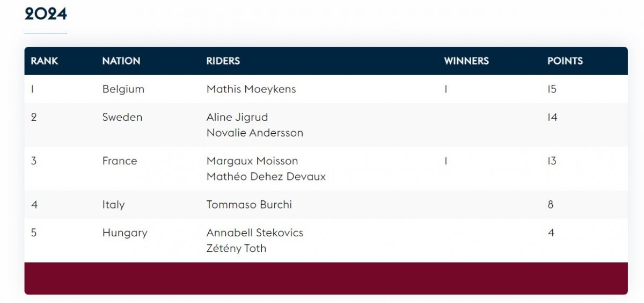The image size is (644, 303).
Task: Open Margaux Moisson rider entry
Action: tap(252, 161)
